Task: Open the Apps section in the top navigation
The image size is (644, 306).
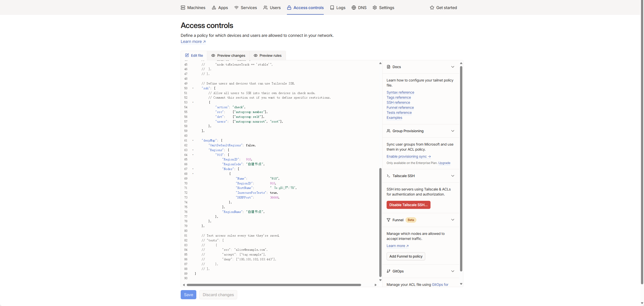Action: pyautogui.click(x=220, y=8)
